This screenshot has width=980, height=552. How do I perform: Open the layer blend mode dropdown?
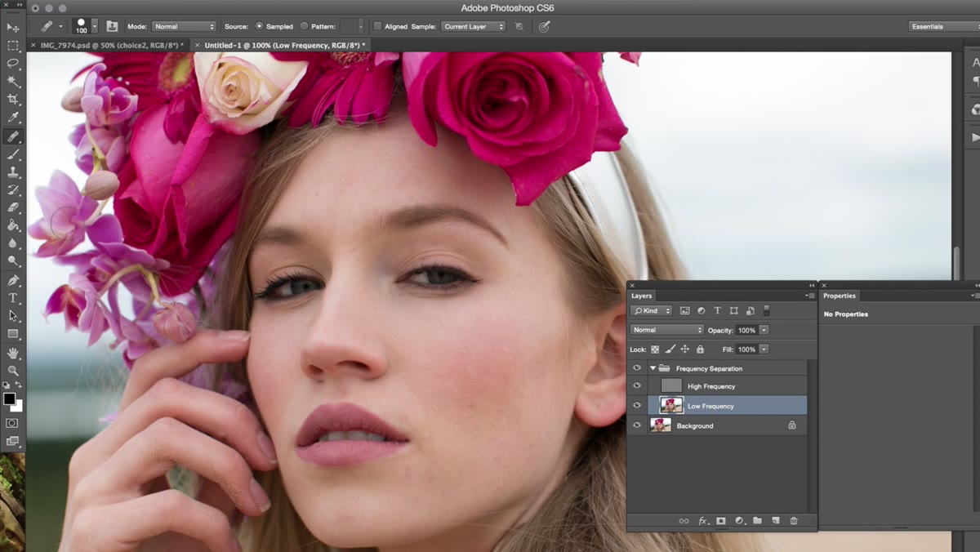[666, 330]
